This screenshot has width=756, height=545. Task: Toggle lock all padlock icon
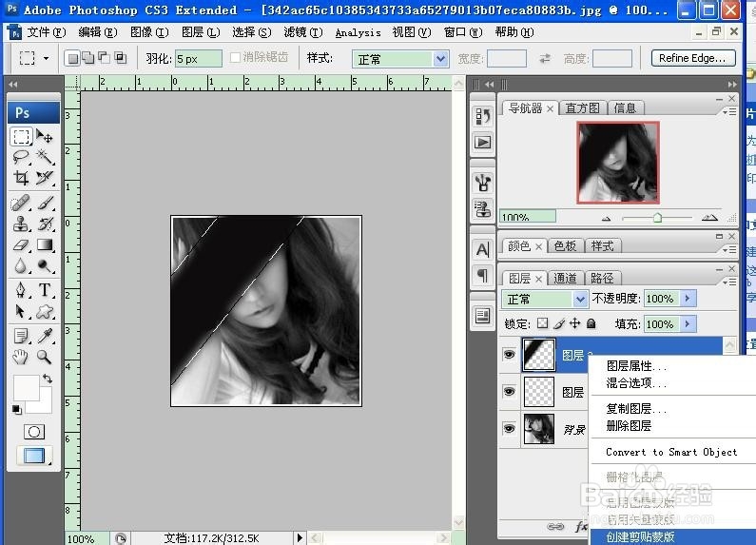point(591,323)
